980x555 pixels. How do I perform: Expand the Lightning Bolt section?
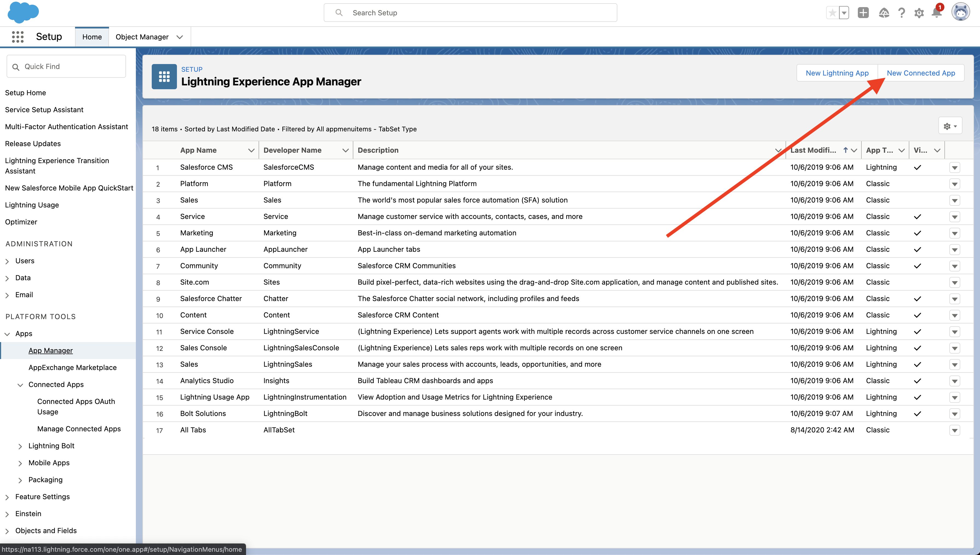[20, 446]
